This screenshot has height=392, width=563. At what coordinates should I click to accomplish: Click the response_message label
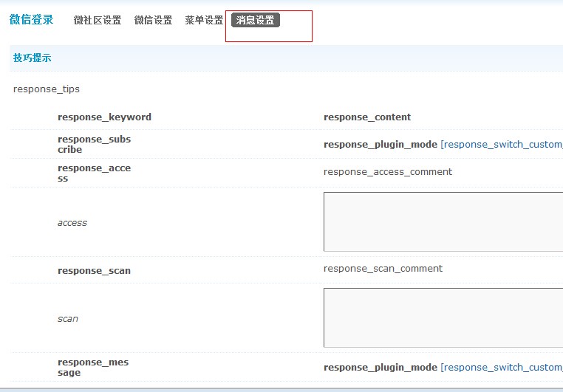tap(93, 367)
